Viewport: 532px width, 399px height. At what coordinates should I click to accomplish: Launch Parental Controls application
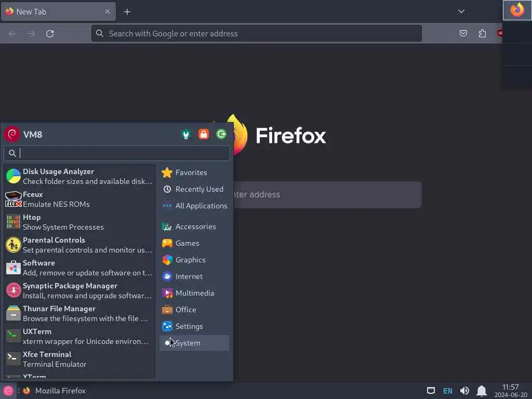[79, 245]
